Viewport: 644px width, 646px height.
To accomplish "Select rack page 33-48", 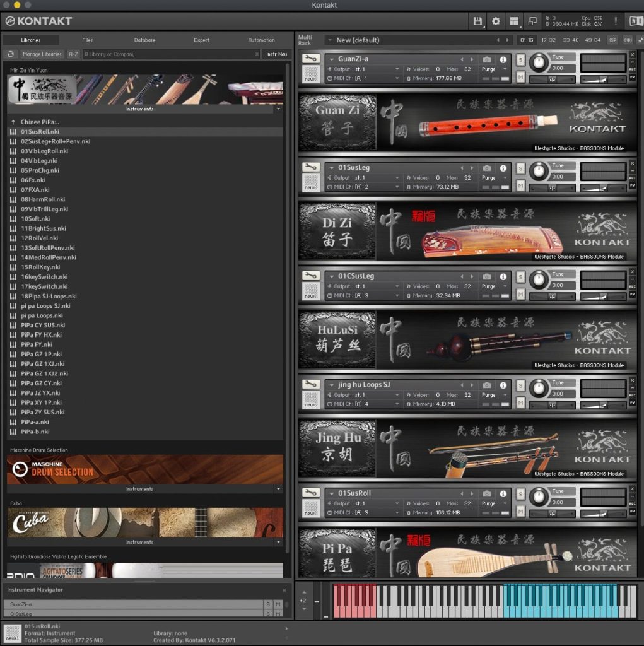I will (571, 40).
